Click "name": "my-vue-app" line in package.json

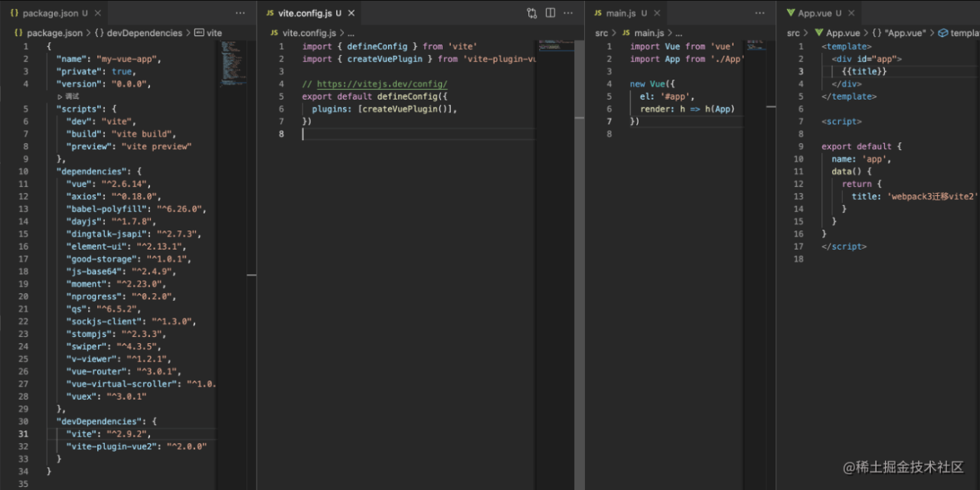point(108,59)
